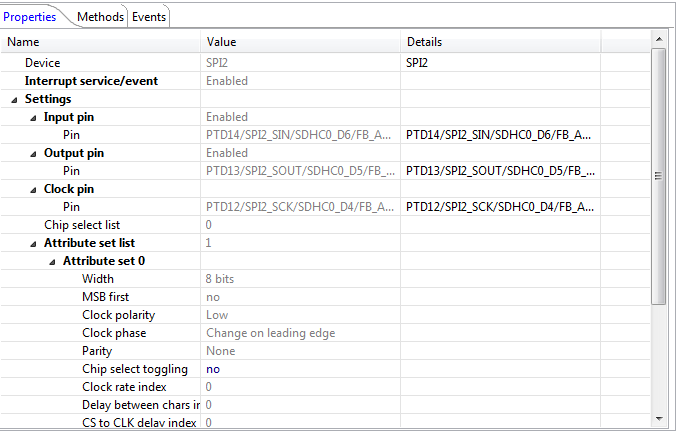
Task: Switch to the Methods tab
Action: (x=100, y=17)
